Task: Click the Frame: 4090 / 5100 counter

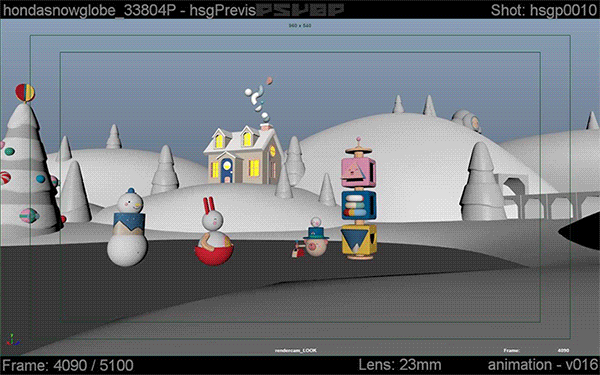Action: [68, 365]
